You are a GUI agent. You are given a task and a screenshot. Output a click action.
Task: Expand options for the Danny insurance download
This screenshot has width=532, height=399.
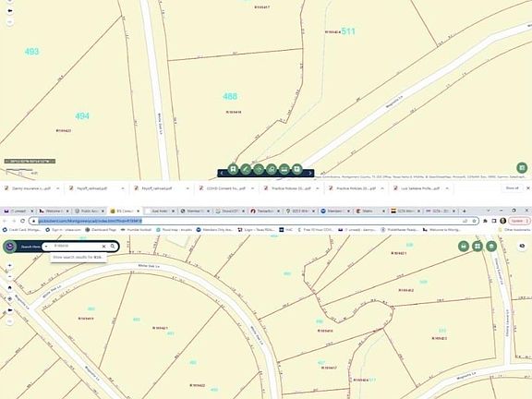click(57, 188)
